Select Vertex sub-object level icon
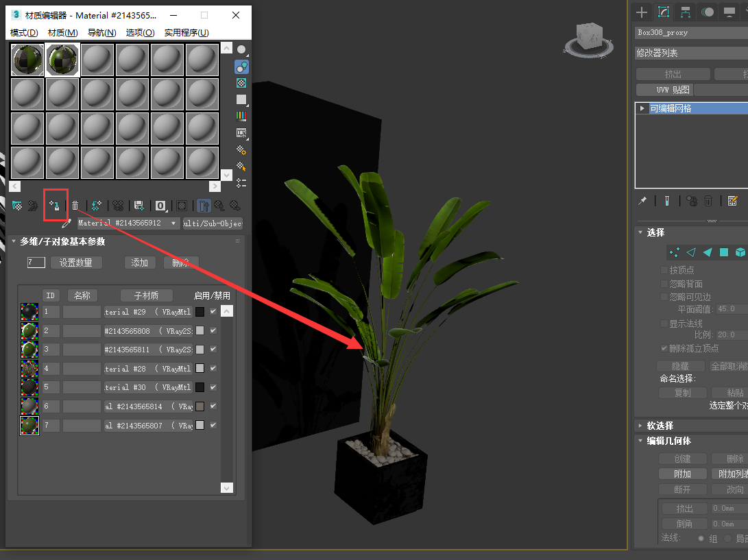This screenshot has width=748, height=560. [674, 252]
